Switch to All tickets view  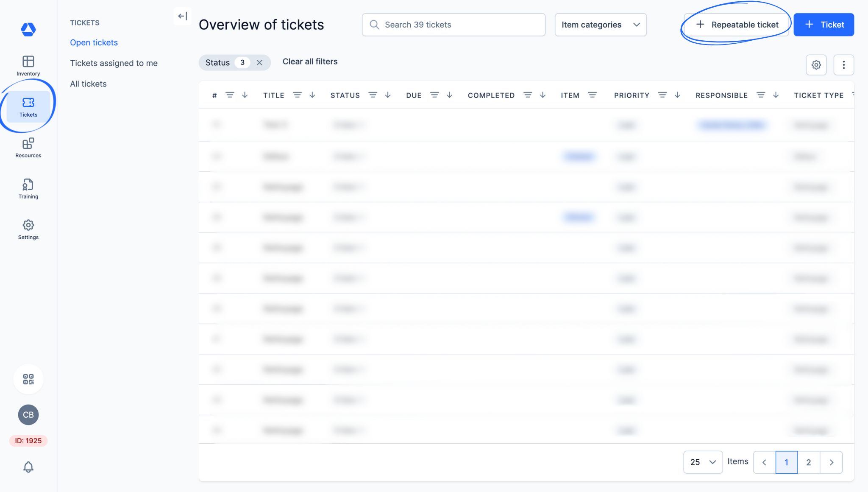(88, 84)
